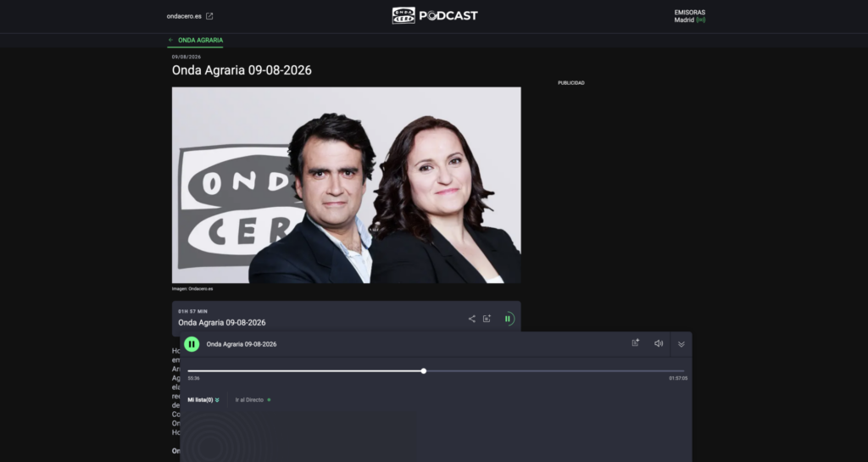Collapse the player with the double chevron
This screenshot has width=868, height=462.
(682, 344)
